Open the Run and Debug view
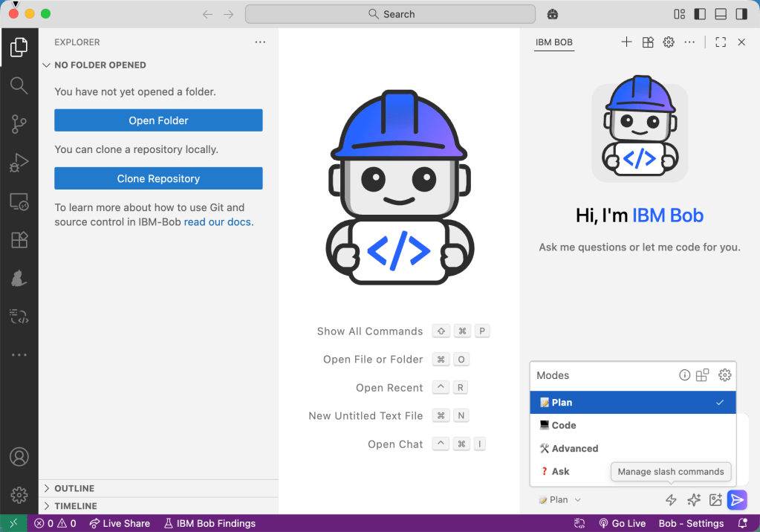 tap(19, 163)
